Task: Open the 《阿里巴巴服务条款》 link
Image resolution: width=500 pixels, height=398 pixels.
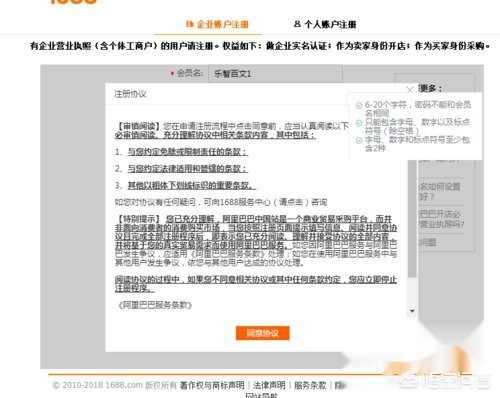Action: click(155, 305)
